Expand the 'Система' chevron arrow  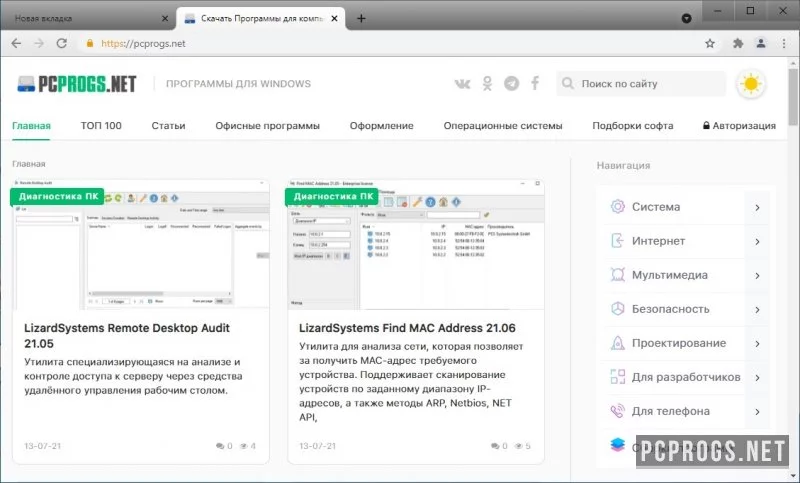click(757, 208)
